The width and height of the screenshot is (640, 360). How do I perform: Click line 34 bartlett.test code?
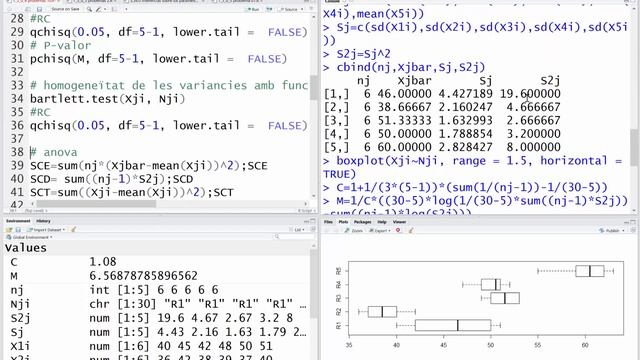(107, 98)
